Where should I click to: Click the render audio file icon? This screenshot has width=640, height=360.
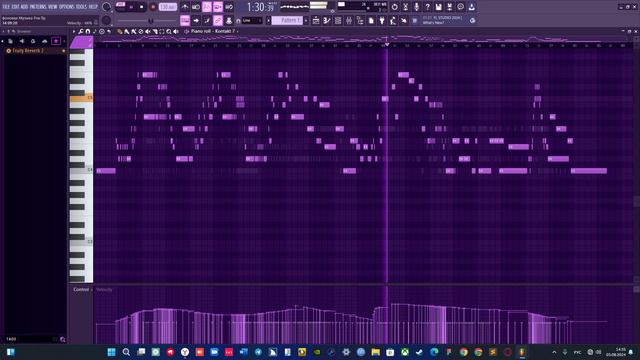(449, 7)
